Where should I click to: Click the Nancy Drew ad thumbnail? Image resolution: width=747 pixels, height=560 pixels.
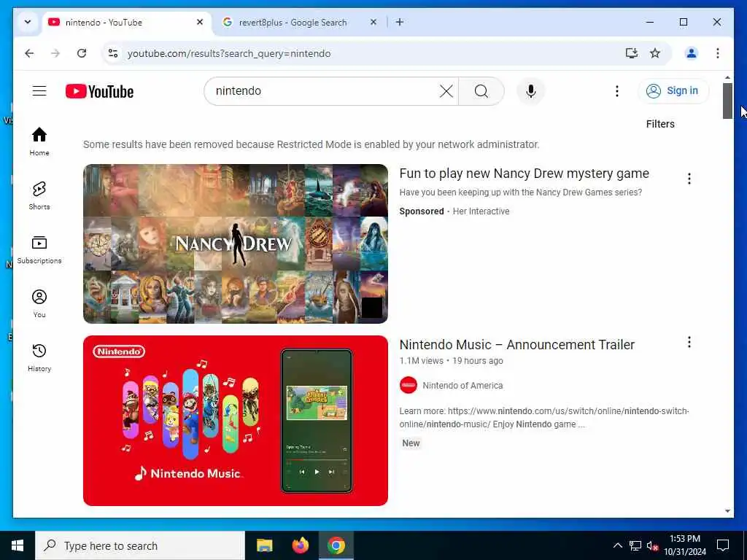pyautogui.click(x=236, y=244)
